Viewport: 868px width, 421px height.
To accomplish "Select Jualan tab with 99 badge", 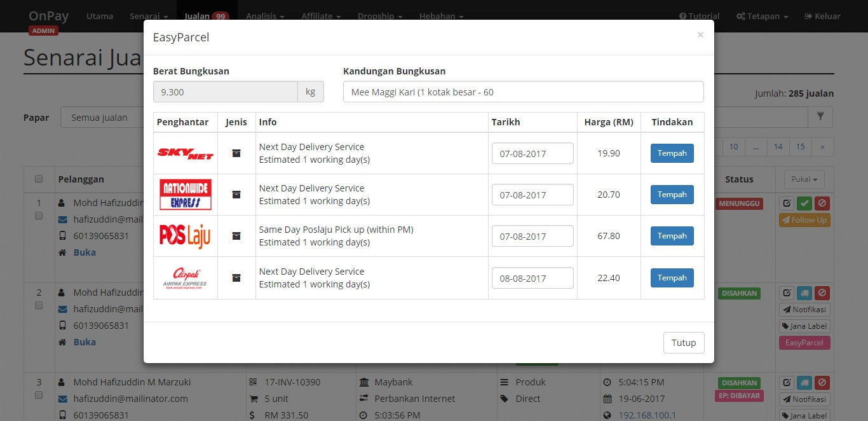I will coord(207,16).
